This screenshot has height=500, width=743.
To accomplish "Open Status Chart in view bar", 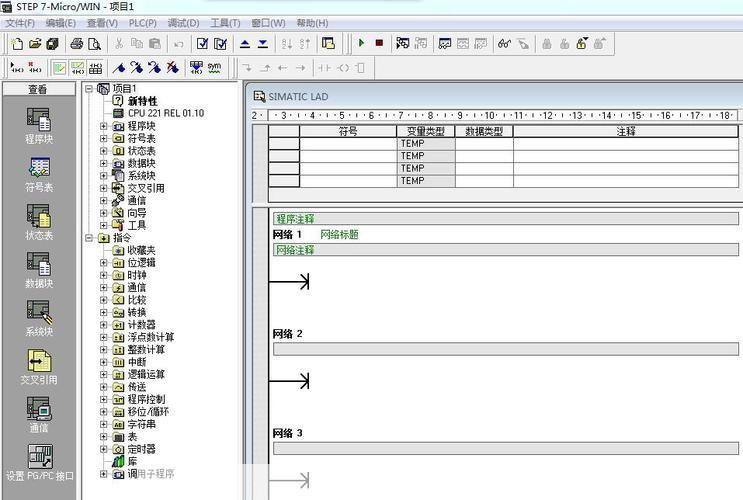I will (38, 222).
